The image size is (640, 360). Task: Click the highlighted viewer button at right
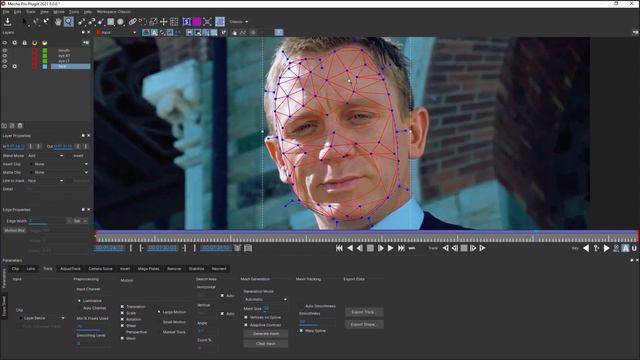click(279, 32)
